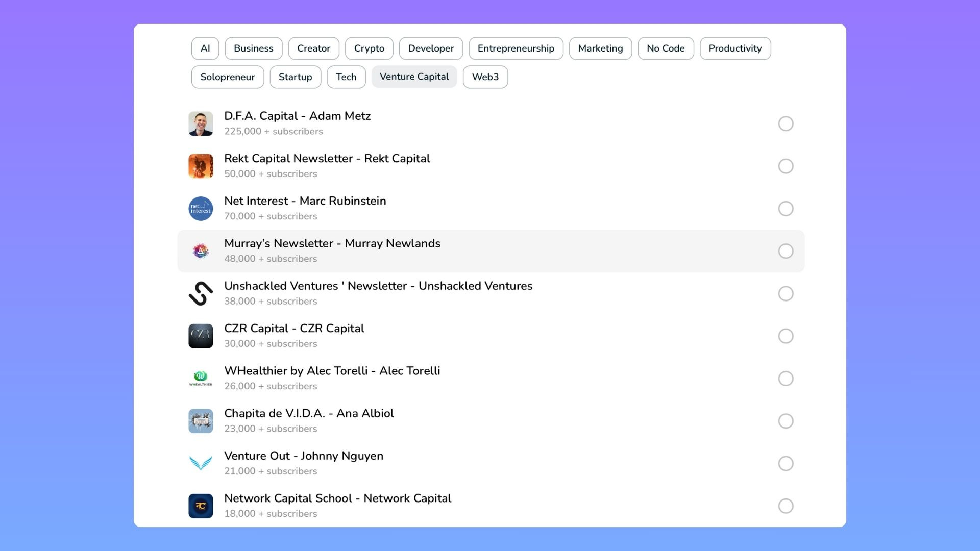Click the Unshackled Ventures chain logo
This screenshot has height=551, width=980.
tap(201, 294)
